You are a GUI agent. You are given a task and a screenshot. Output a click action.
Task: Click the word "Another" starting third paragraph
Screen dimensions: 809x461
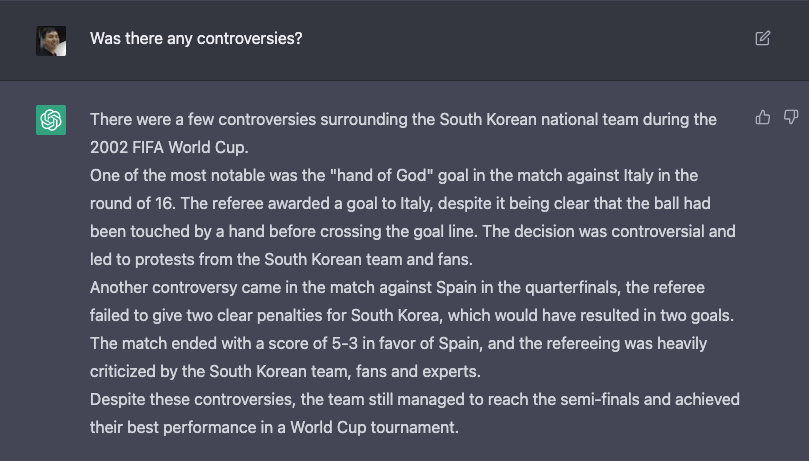(119, 287)
